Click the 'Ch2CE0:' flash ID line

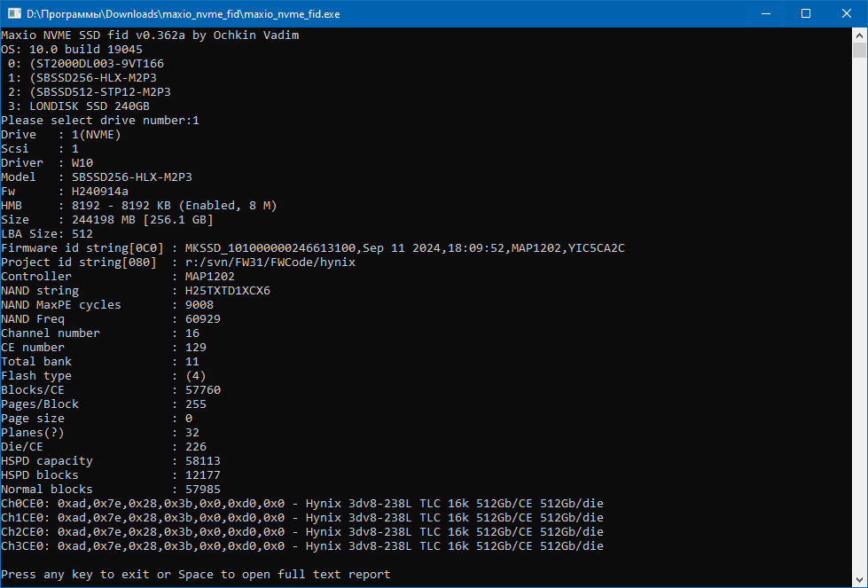[x=302, y=531]
